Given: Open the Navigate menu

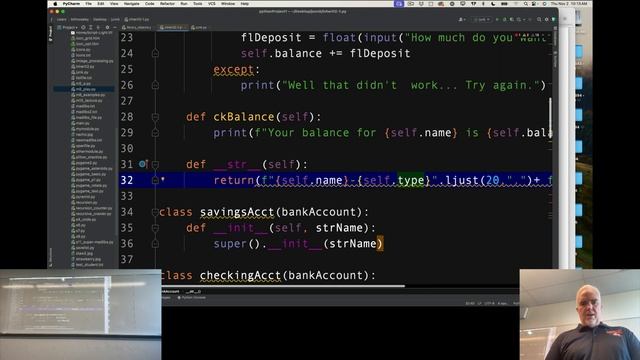Looking at the screenshot, I should [131, 4].
